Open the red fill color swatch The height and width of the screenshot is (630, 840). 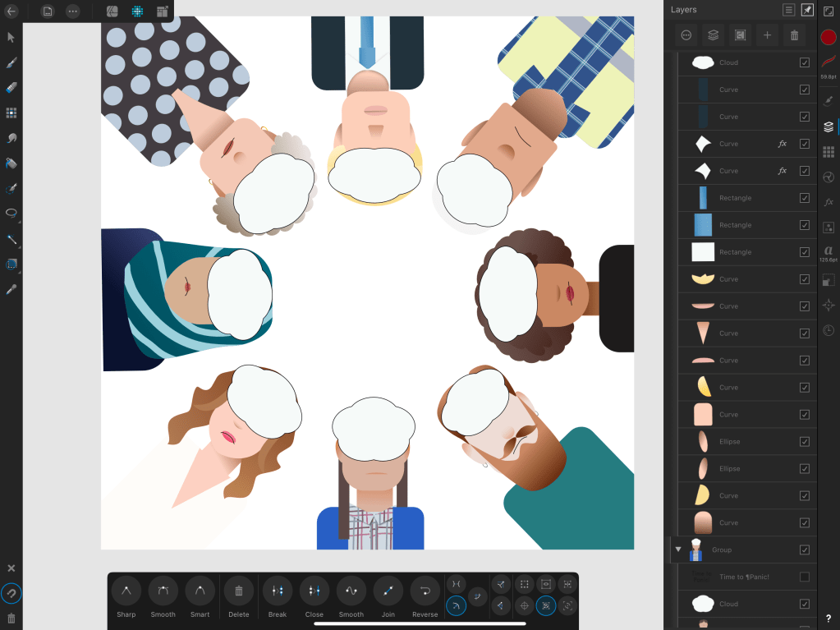[x=829, y=37]
